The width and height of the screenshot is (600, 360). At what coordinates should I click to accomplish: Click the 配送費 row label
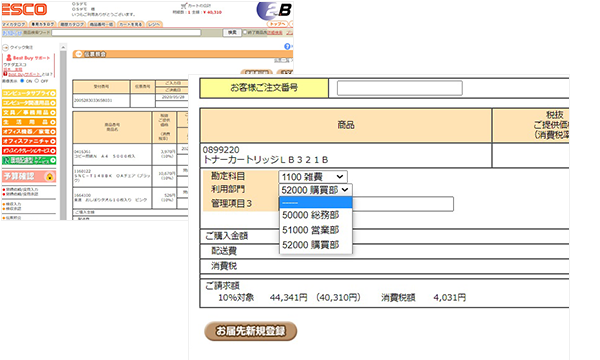(224, 251)
